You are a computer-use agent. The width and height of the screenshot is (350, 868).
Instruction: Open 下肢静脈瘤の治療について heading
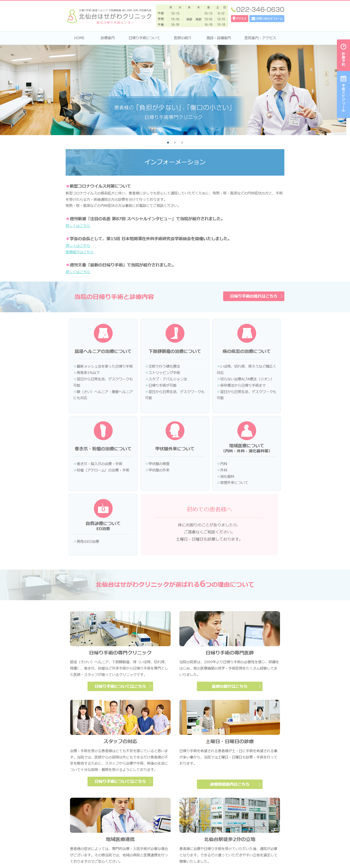click(175, 351)
